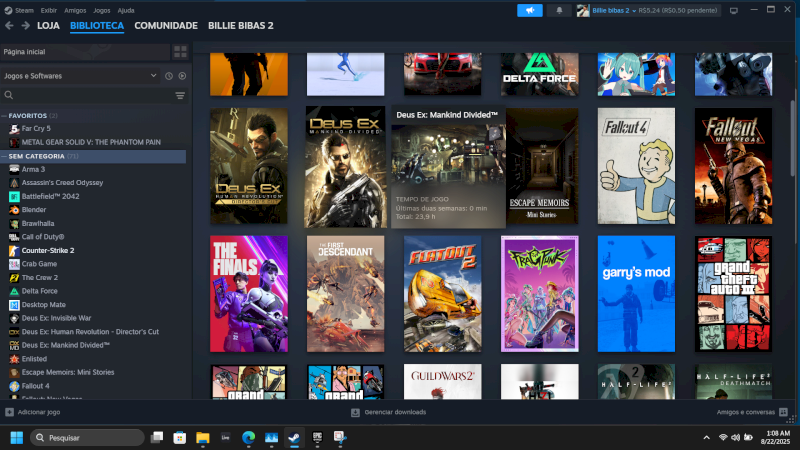Open the notifications bell
This screenshot has width=800, height=450.
pyautogui.click(x=559, y=10)
